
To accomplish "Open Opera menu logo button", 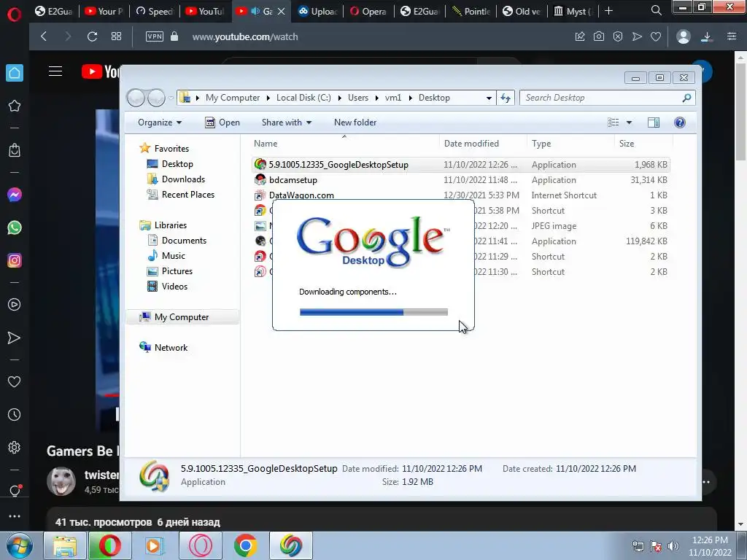I will point(15,15).
